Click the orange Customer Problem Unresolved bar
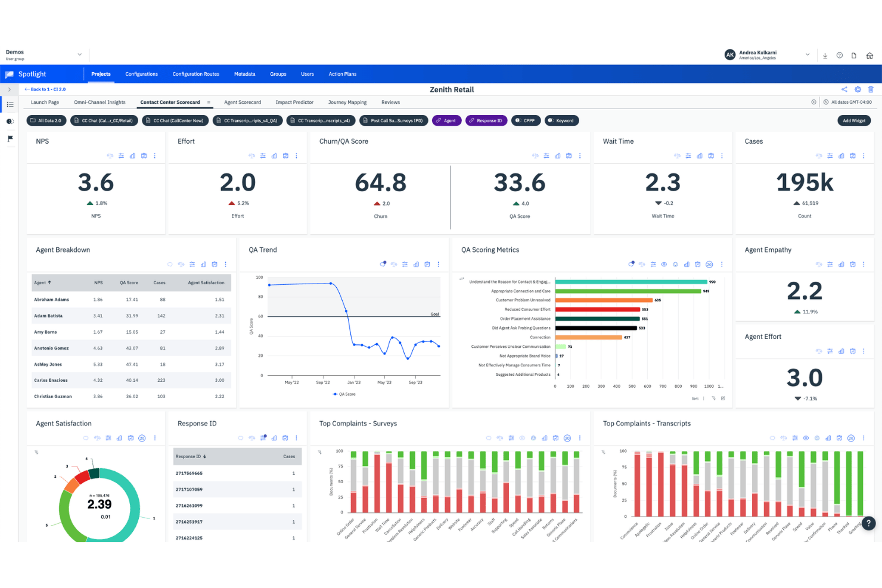The width and height of the screenshot is (882, 588). coord(604,300)
